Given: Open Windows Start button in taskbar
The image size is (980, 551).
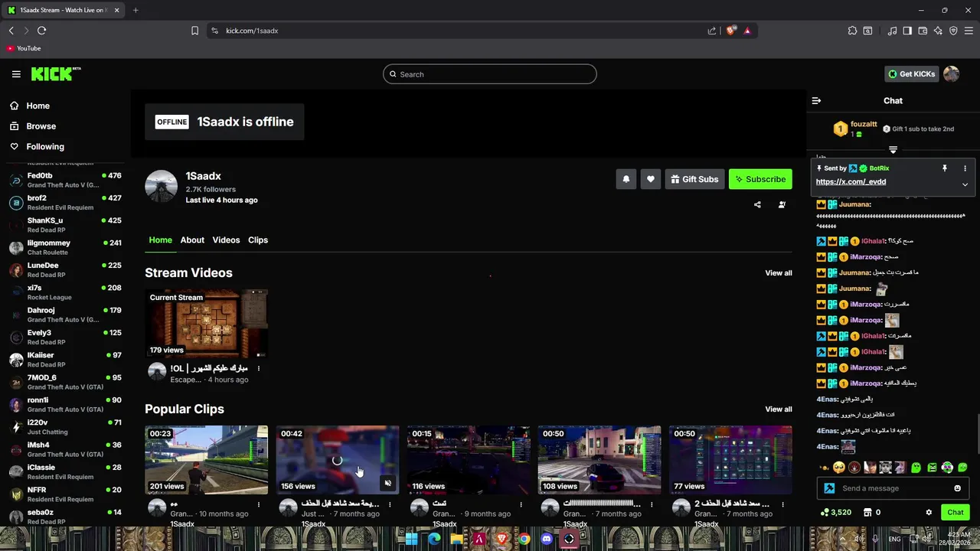Looking at the screenshot, I should coord(411,539).
